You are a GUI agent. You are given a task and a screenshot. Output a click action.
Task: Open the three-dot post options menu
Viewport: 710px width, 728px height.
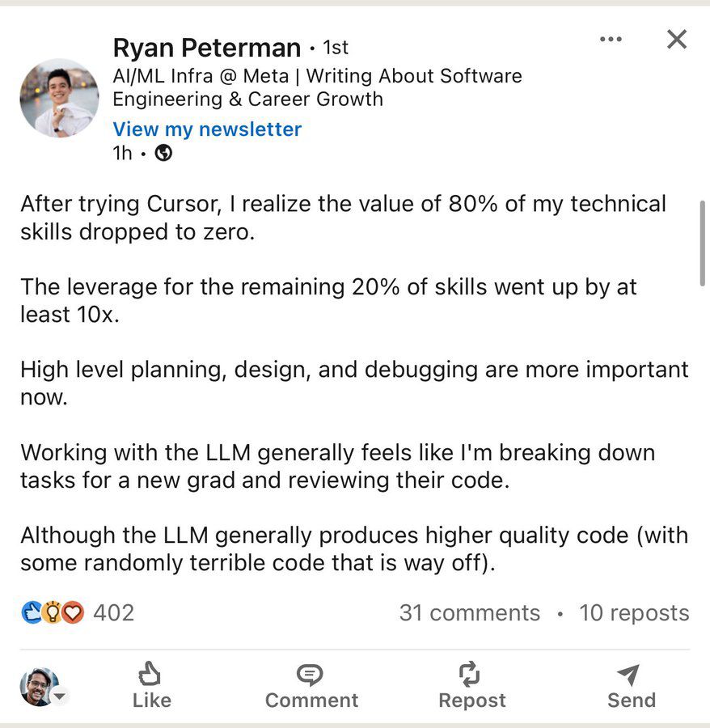(611, 40)
